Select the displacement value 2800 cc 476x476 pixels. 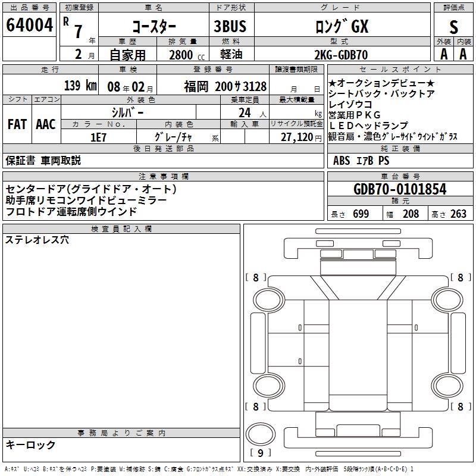(x=187, y=55)
